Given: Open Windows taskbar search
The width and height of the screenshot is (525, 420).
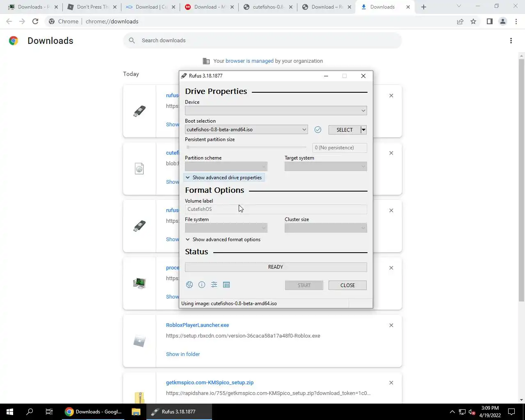Looking at the screenshot, I should pos(30,412).
